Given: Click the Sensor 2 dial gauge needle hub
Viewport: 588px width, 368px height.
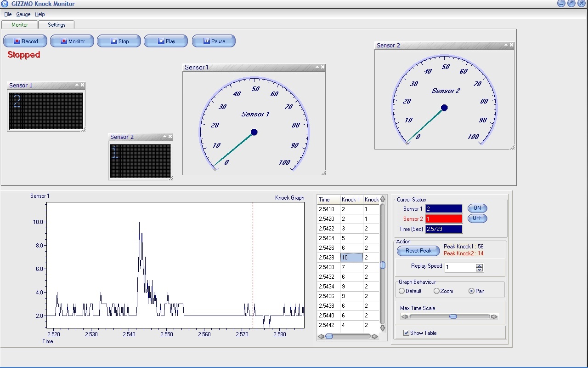Looking at the screenshot, I should pos(444,108).
